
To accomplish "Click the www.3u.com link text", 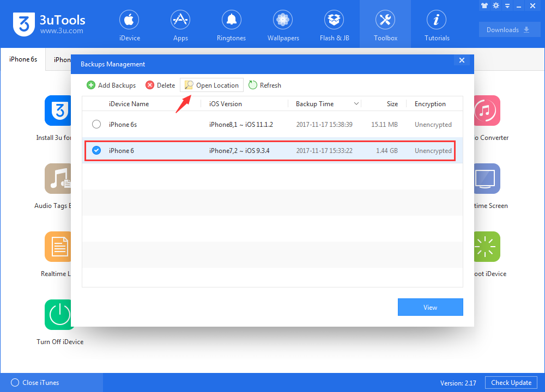I will (62, 31).
